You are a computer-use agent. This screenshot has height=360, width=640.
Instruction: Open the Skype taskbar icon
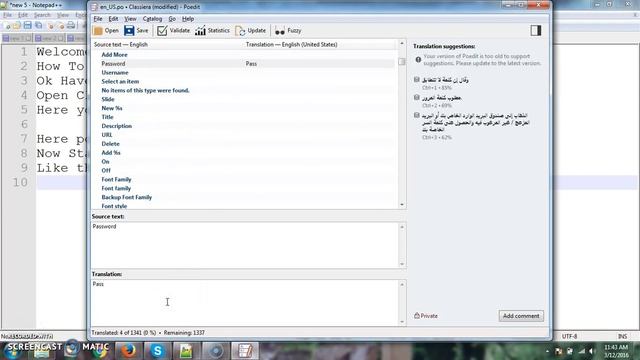pyautogui.click(x=157, y=351)
